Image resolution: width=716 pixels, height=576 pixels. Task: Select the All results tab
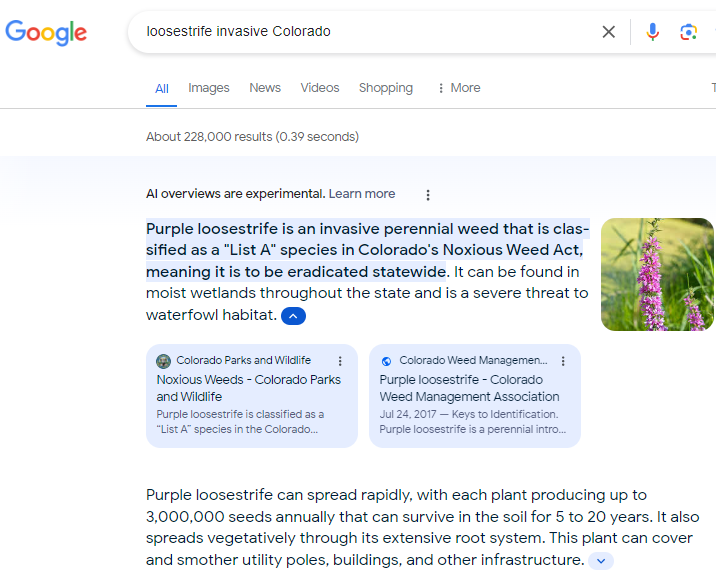162,89
